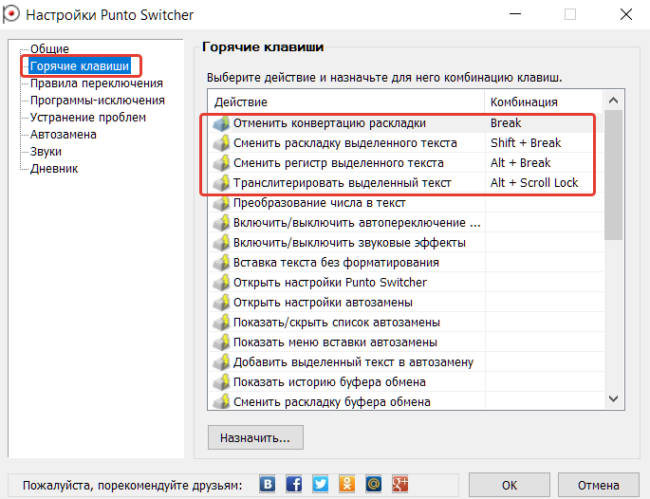650x499 pixels.
Task: Click icon beside 'Отменить конвертацию раскладки'
Action: click(221, 123)
